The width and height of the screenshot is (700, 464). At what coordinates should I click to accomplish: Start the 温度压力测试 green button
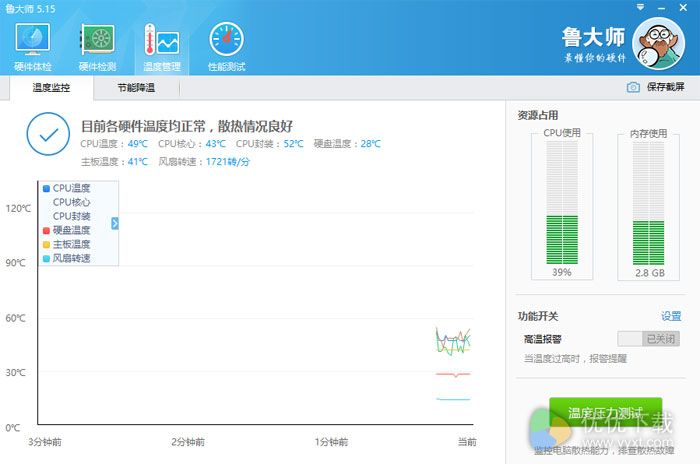[x=605, y=413]
